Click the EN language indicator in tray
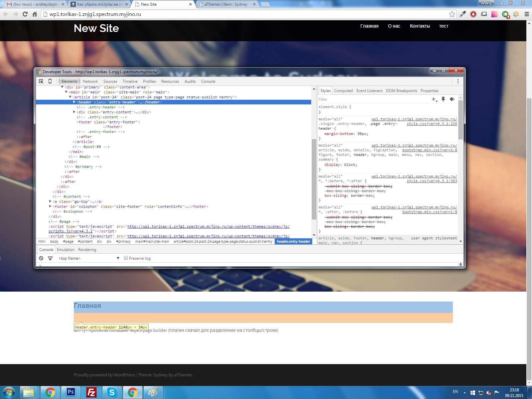The image size is (532, 399). tap(455, 392)
